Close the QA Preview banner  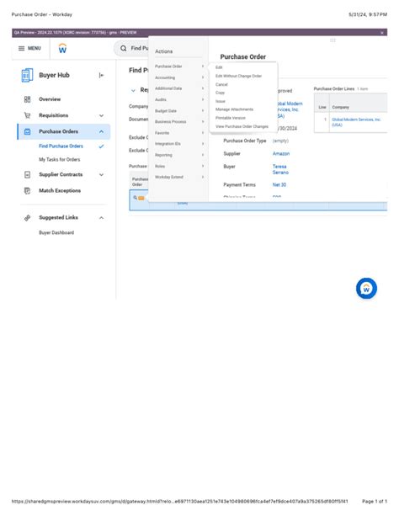(382, 33)
